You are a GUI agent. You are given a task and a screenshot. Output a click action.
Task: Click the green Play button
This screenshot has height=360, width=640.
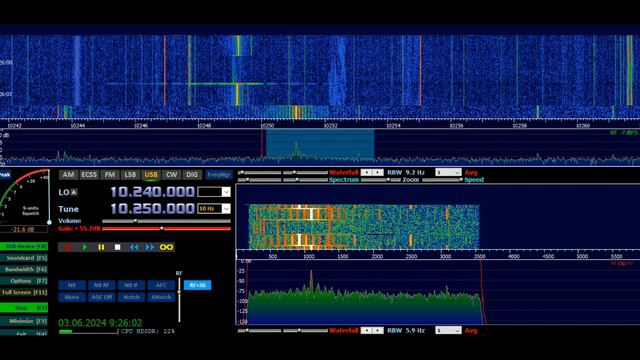tap(84, 247)
